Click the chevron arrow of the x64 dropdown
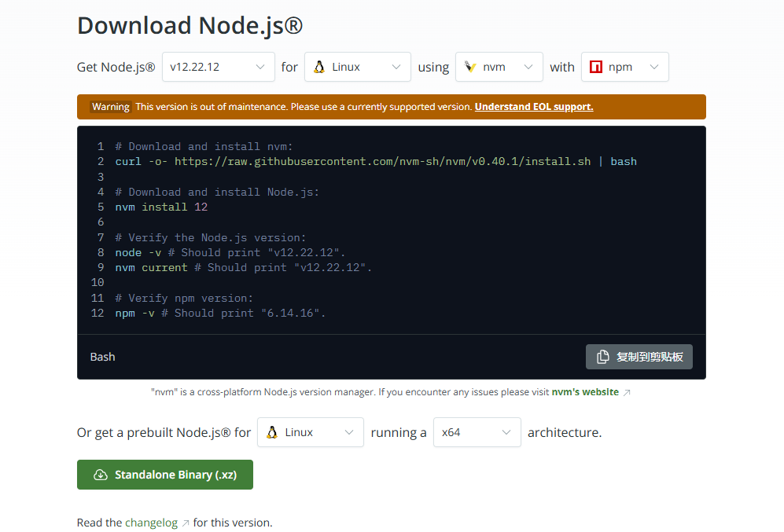This screenshot has width=784, height=532. pos(506,432)
